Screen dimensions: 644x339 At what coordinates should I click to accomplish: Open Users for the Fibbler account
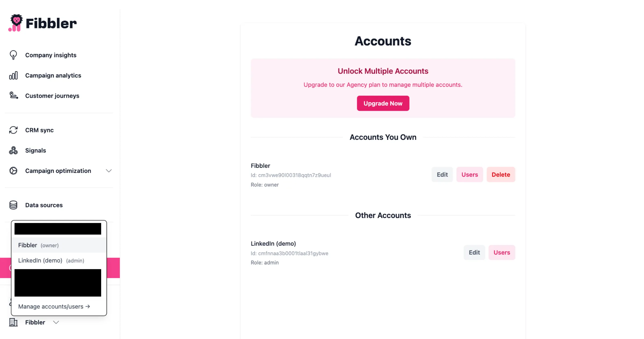[469, 174]
